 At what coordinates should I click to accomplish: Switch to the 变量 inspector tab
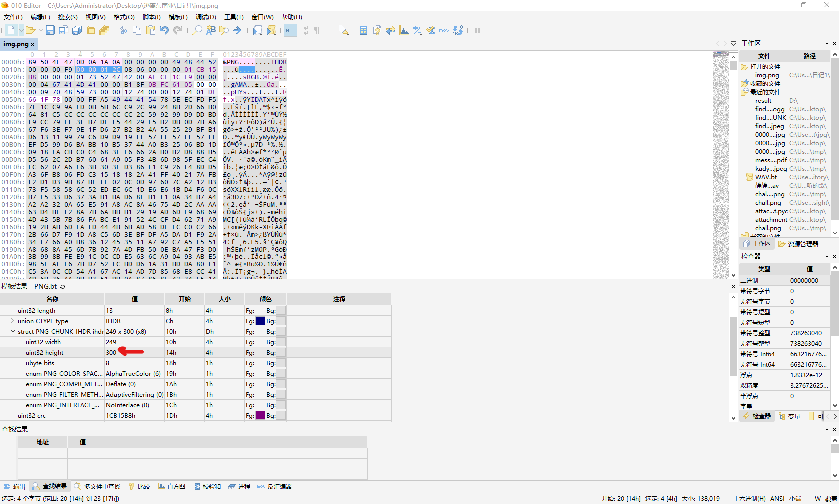[790, 416]
